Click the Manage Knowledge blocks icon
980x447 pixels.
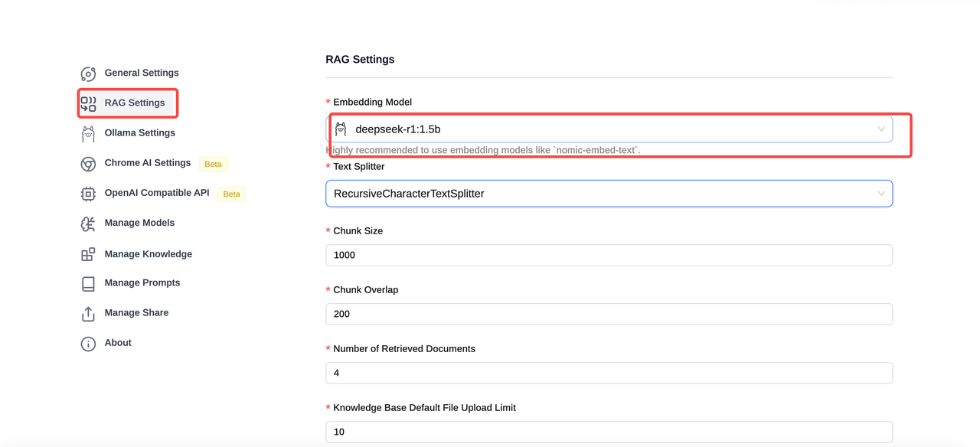pos(88,254)
